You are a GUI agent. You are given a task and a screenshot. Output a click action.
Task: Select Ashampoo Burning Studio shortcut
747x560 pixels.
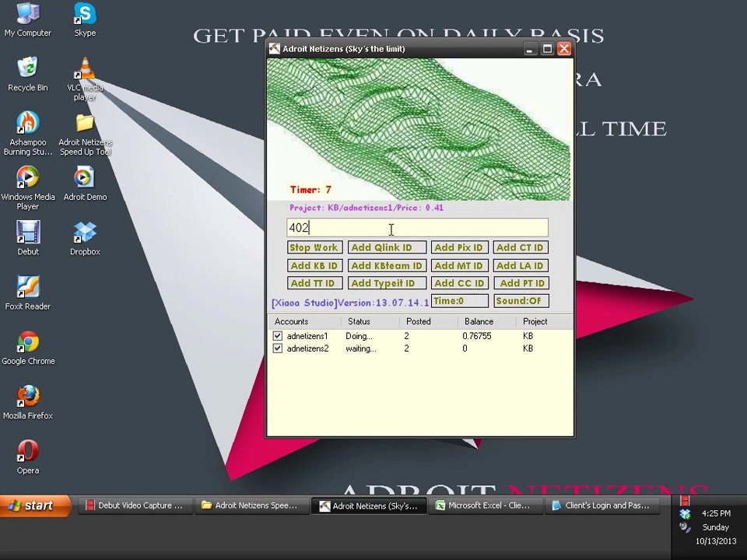click(x=28, y=133)
